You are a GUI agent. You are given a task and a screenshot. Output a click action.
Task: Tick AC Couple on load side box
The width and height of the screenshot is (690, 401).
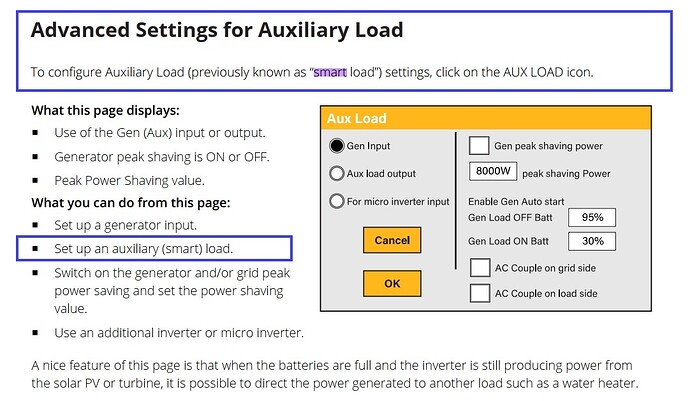pos(479,293)
